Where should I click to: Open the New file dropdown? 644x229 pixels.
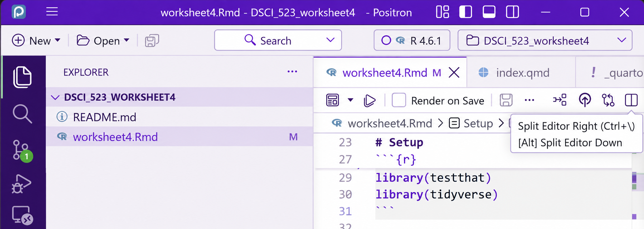click(36, 40)
